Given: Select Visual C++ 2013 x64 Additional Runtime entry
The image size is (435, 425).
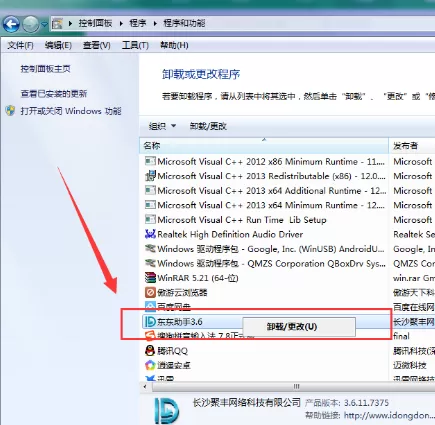Looking at the screenshot, I should click(272, 191).
